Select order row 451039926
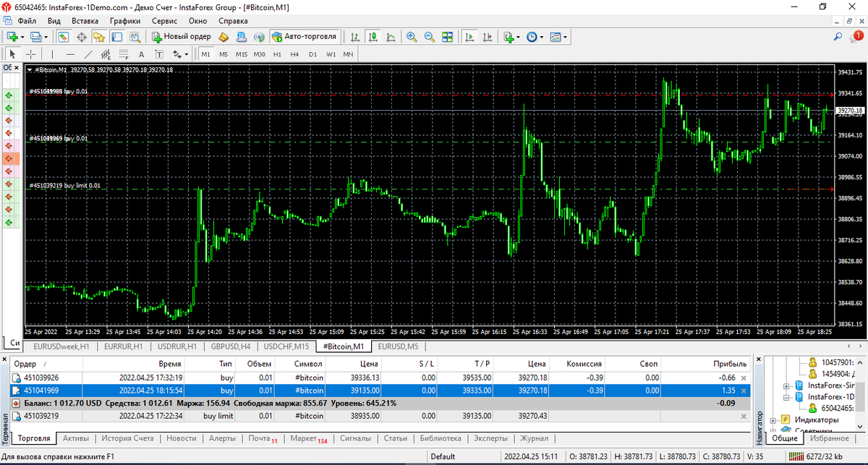The image size is (868, 465). click(x=381, y=377)
